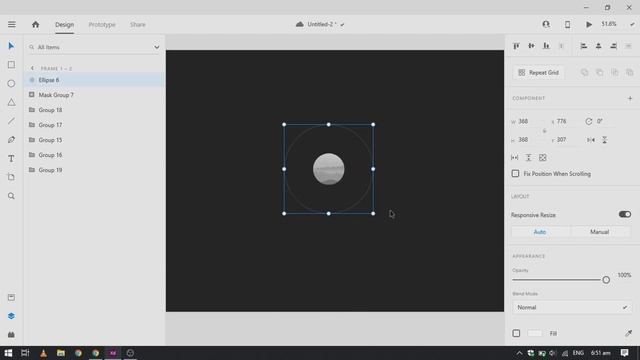Open Adobe XD from the taskbar

tap(113, 353)
